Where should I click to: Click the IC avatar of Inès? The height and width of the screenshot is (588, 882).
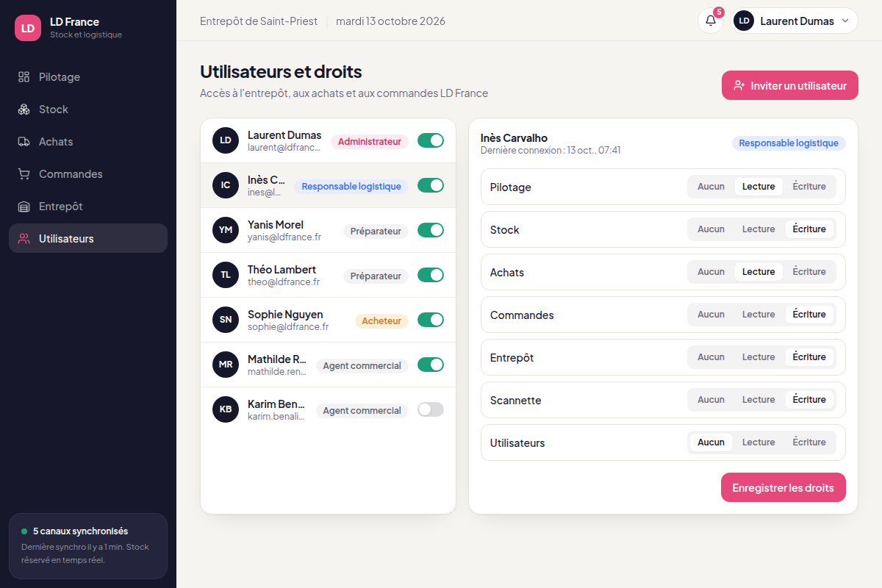tap(226, 185)
